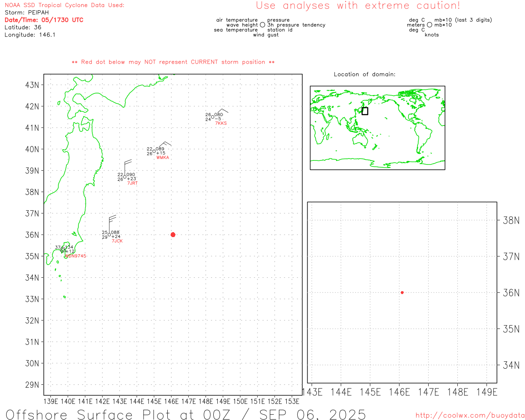The height and width of the screenshot is (420, 525).
Task: Click 'wave height' legend label
Action: (242, 25)
